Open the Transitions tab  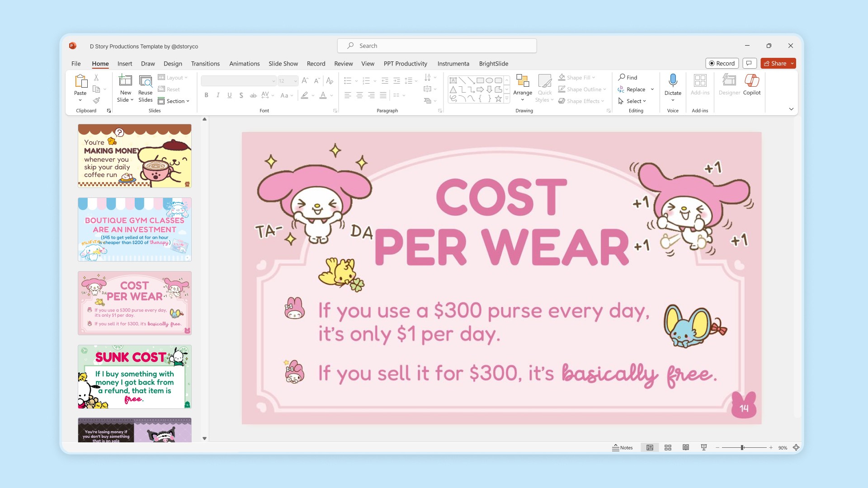[205, 64]
